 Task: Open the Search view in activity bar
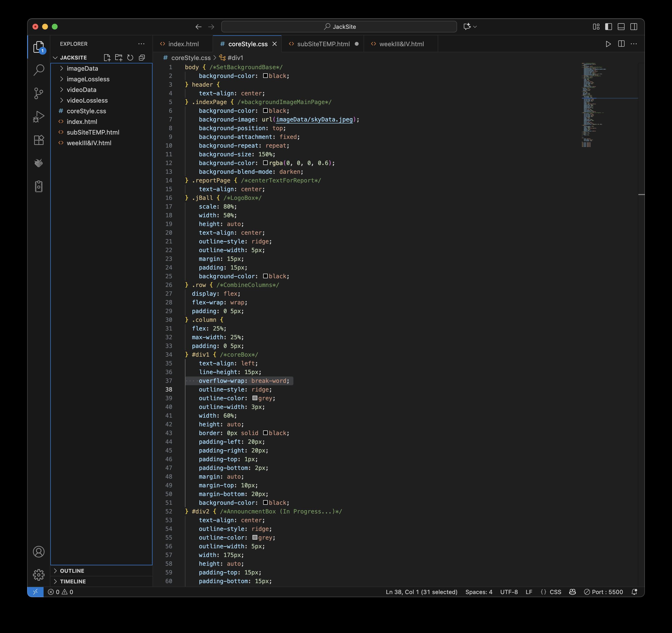(39, 70)
